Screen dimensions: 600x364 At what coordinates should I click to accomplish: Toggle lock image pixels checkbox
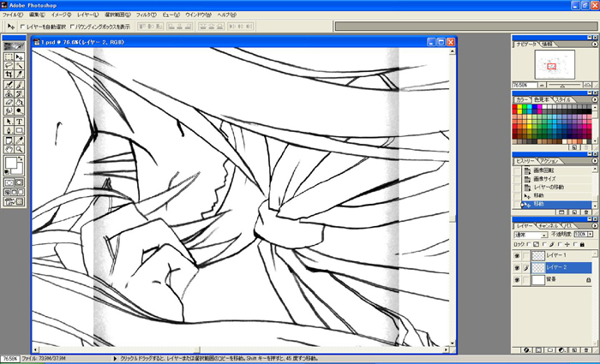click(x=544, y=244)
